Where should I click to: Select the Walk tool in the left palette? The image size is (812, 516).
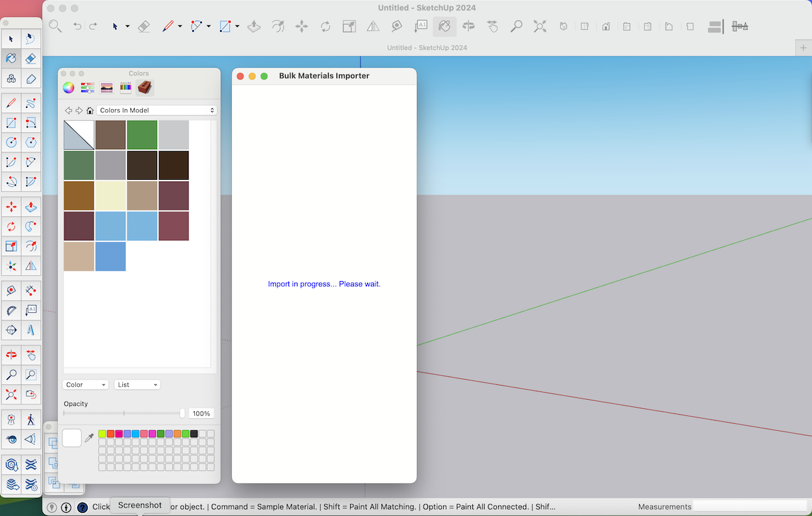tap(31, 419)
